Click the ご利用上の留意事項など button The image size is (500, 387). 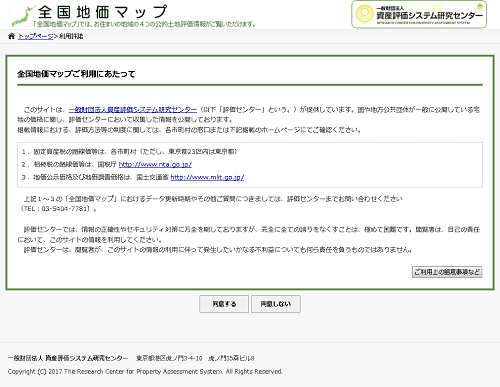click(447, 272)
